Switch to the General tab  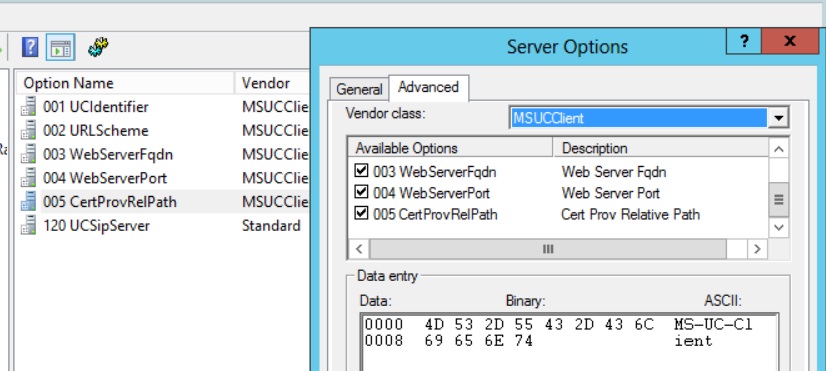(x=359, y=90)
